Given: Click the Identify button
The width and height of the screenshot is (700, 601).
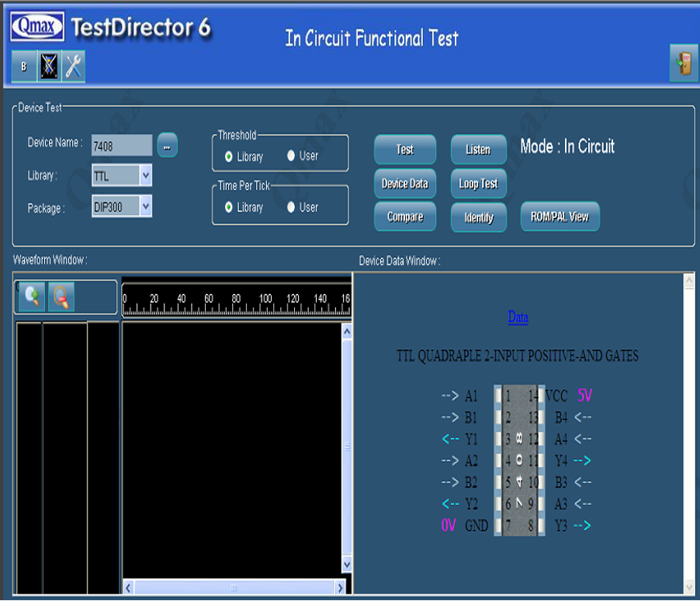Looking at the screenshot, I should click(479, 217).
